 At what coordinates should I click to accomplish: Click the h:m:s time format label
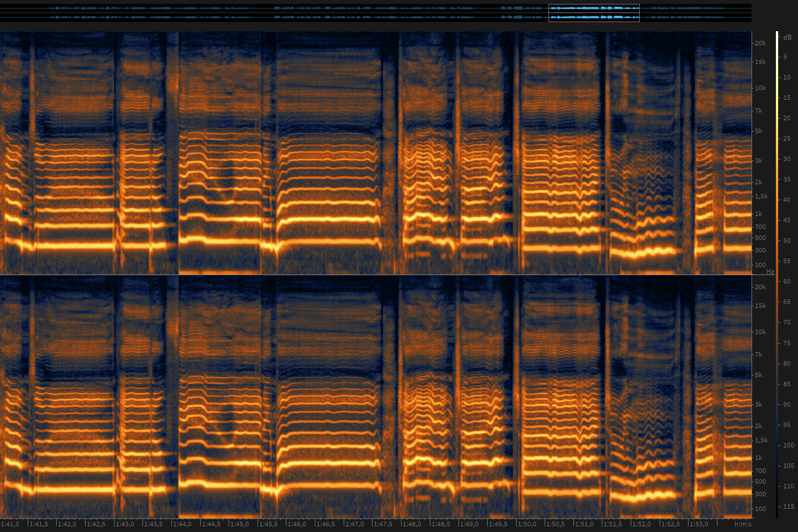click(x=742, y=524)
